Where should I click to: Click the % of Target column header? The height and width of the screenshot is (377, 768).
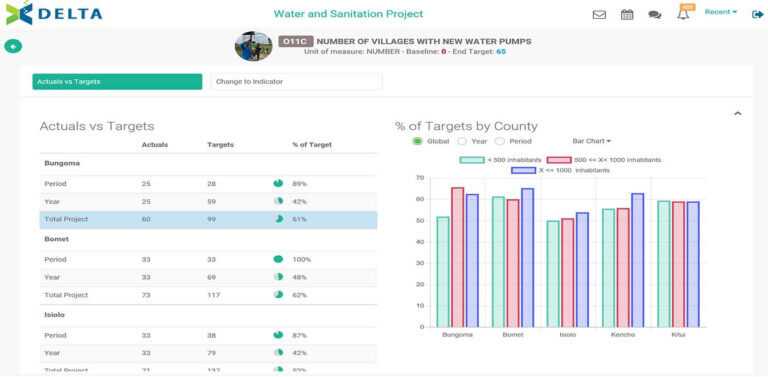pyautogui.click(x=312, y=145)
